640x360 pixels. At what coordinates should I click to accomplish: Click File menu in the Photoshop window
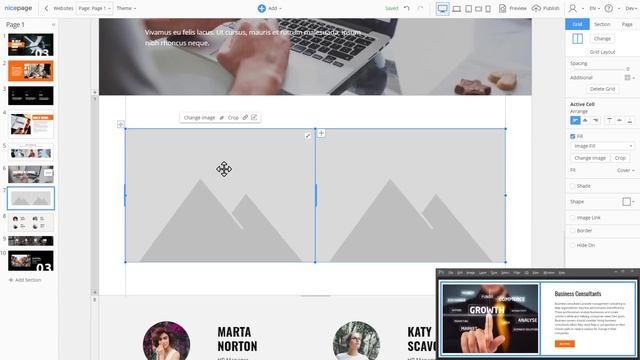pos(451,273)
